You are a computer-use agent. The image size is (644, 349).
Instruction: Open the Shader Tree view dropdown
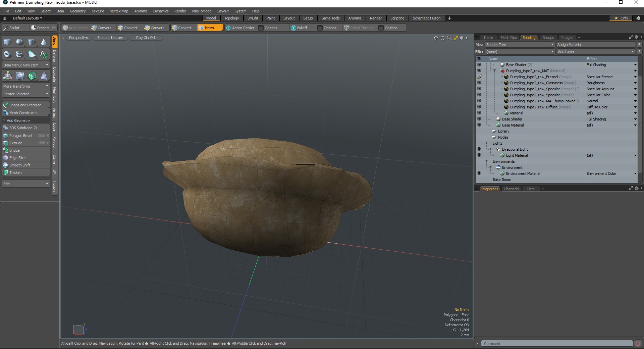click(520, 45)
